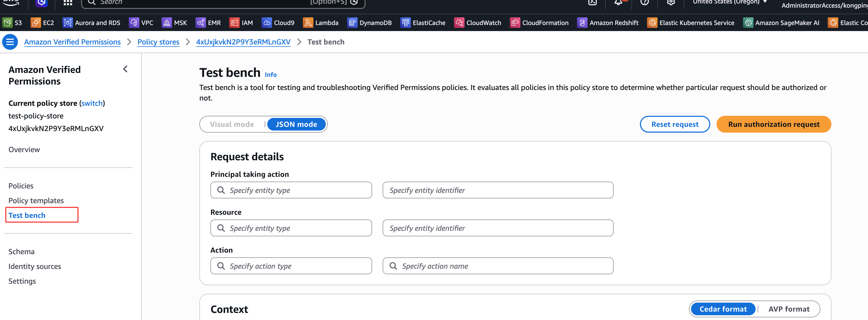
Task: Open the Amazon Redshift shortcut icon
Action: click(582, 23)
